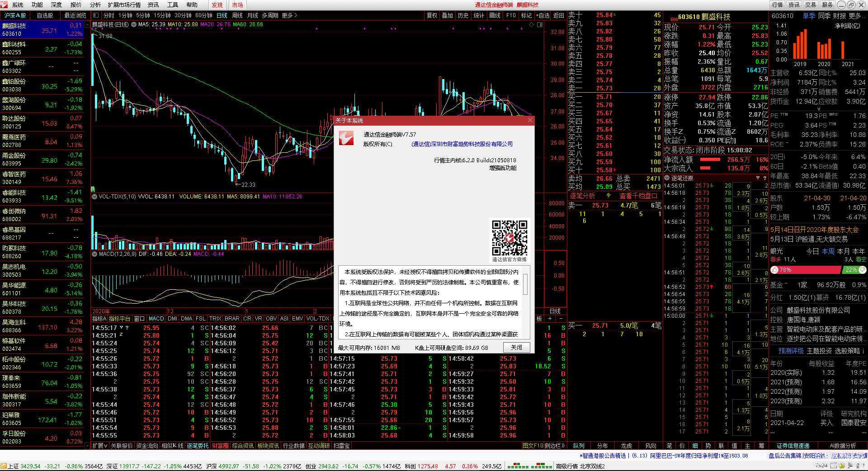Screen dimensions: 868x471
Task: Click the lightning bolt icon next to 逐笔分析
Action: tap(609, 196)
